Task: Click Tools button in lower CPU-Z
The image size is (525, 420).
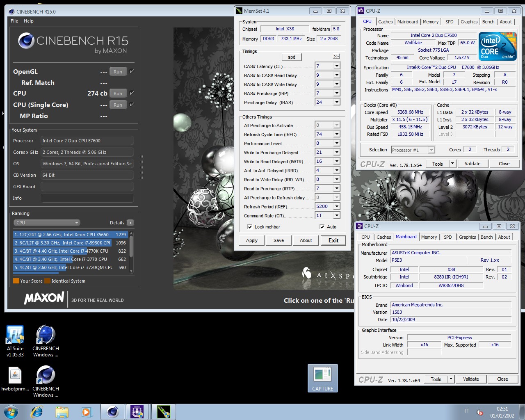Action: click(x=436, y=379)
